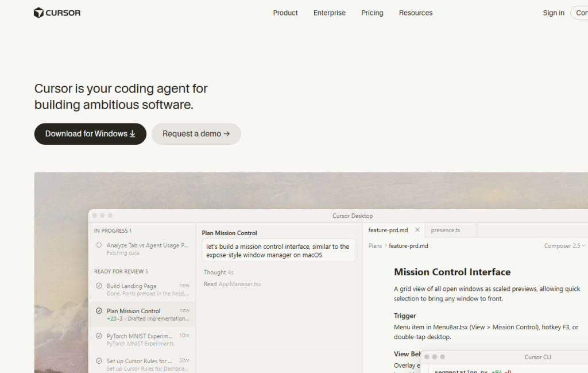The height and width of the screenshot is (373, 588).
Task: Click the Cursor Desktop window title bar
Action: 353,216
